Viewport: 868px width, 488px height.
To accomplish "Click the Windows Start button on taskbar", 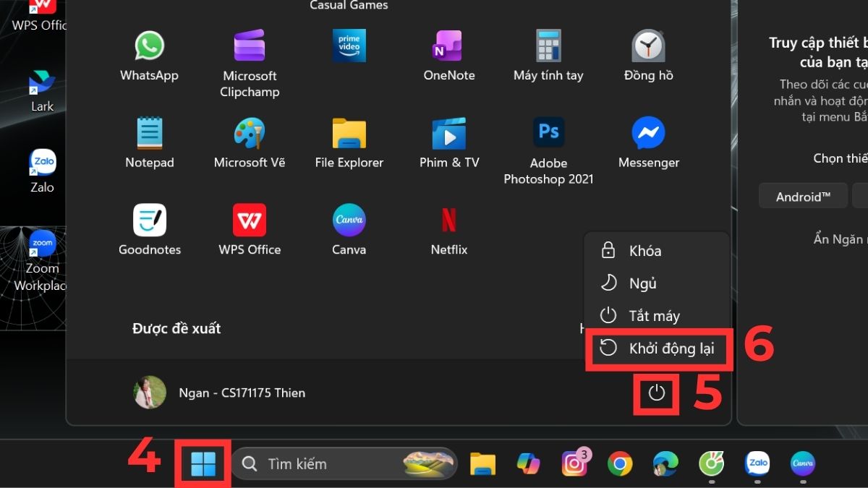I will [203, 463].
